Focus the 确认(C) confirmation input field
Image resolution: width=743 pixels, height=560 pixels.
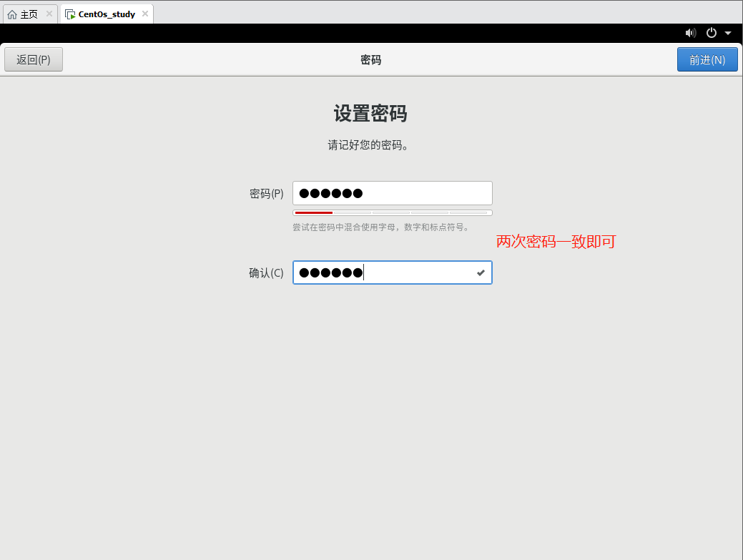coord(386,272)
